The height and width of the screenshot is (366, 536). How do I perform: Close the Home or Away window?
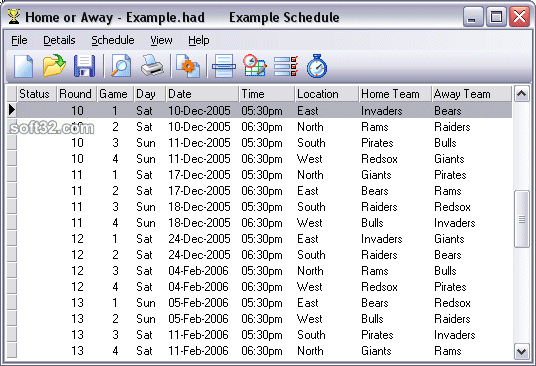(x=519, y=17)
